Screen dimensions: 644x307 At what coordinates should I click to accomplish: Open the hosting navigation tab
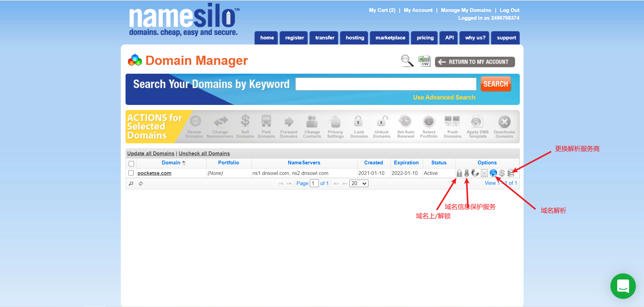(355, 38)
